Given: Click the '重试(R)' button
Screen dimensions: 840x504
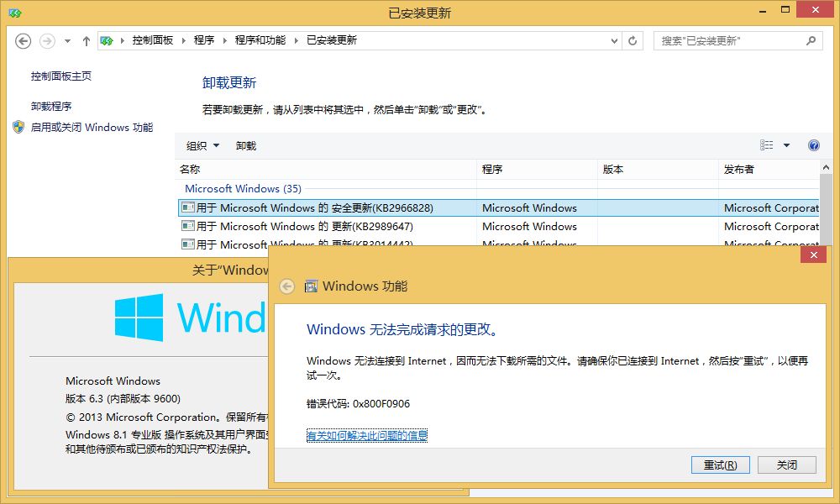Looking at the screenshot, I should click(x=720, y=465).
